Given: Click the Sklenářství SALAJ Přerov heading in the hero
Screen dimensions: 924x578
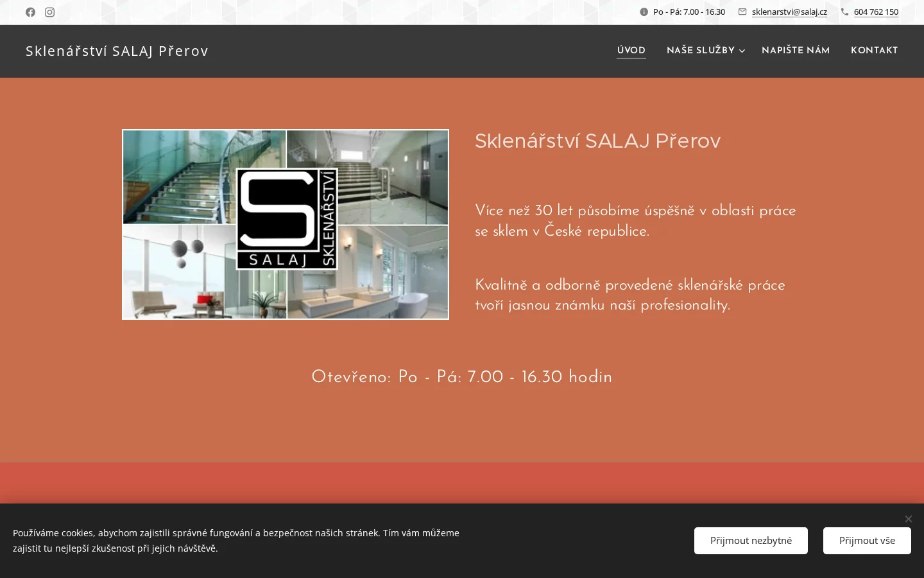Looking at the screenshot, I should click(598, 141).
